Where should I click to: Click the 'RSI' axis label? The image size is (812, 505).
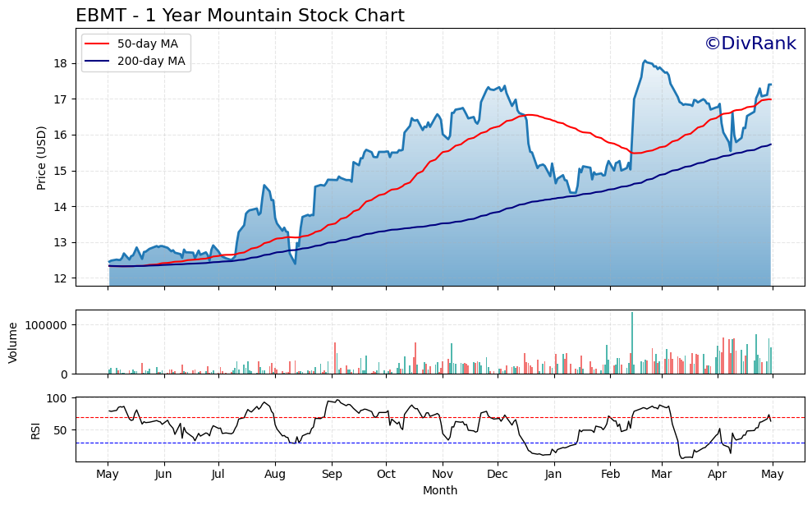coord(35,430)
